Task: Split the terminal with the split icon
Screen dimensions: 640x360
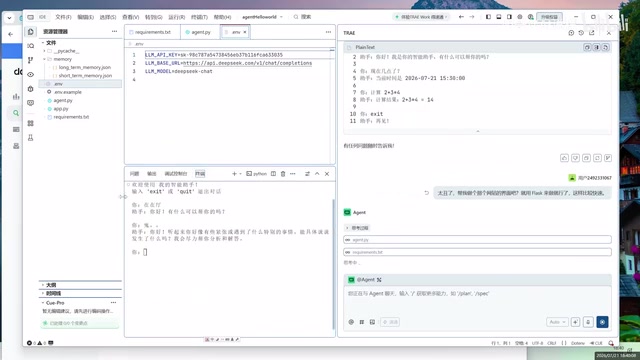Action: (273, 174)
